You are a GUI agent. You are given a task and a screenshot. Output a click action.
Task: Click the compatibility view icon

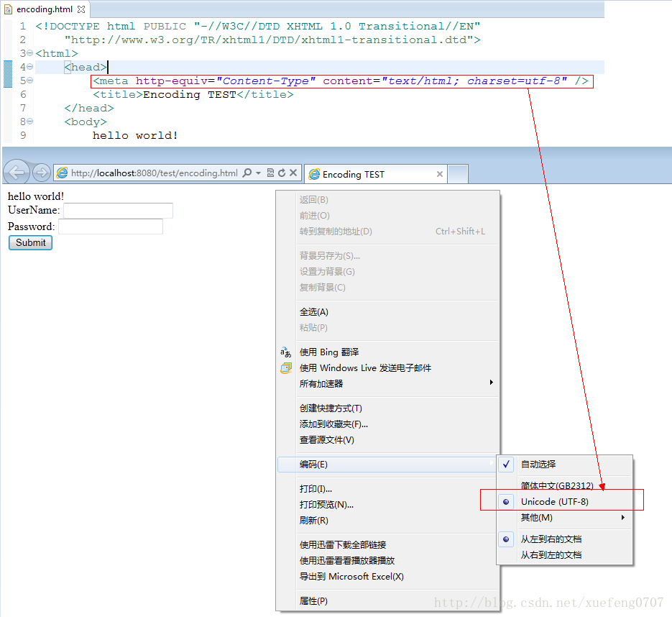tap(270, 173)
